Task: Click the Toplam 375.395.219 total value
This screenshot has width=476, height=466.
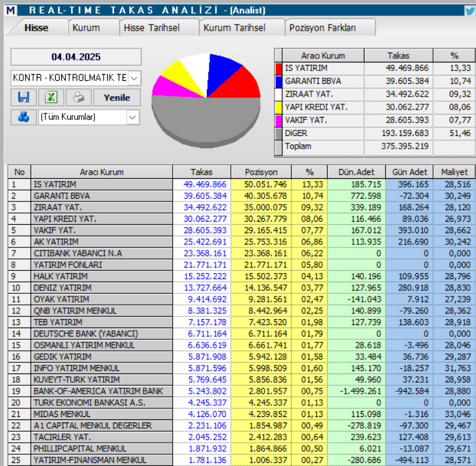Action: pos(405,146)
